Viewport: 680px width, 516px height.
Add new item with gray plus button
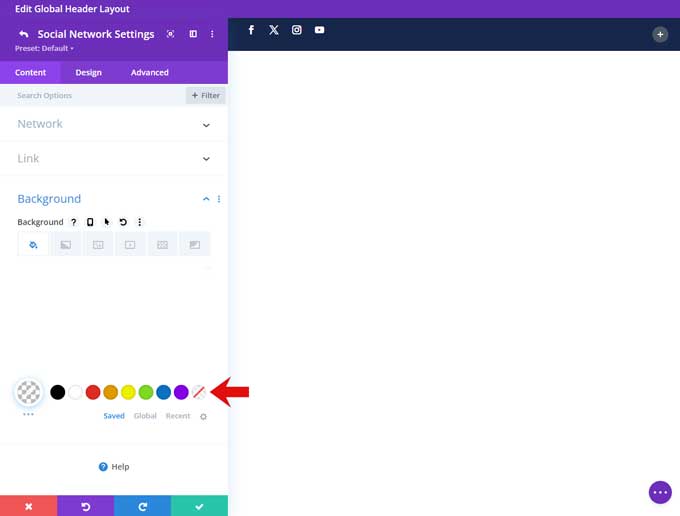click(660, 35)
